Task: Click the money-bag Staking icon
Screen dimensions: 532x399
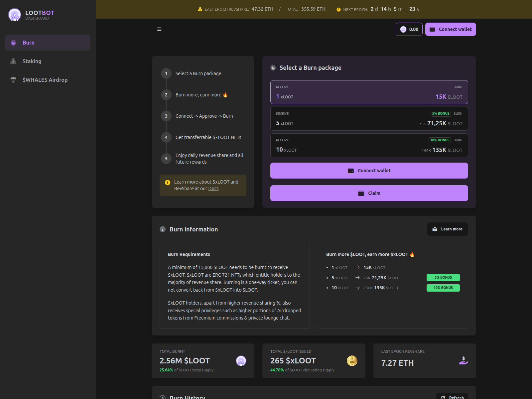Action: pos(13,61)
